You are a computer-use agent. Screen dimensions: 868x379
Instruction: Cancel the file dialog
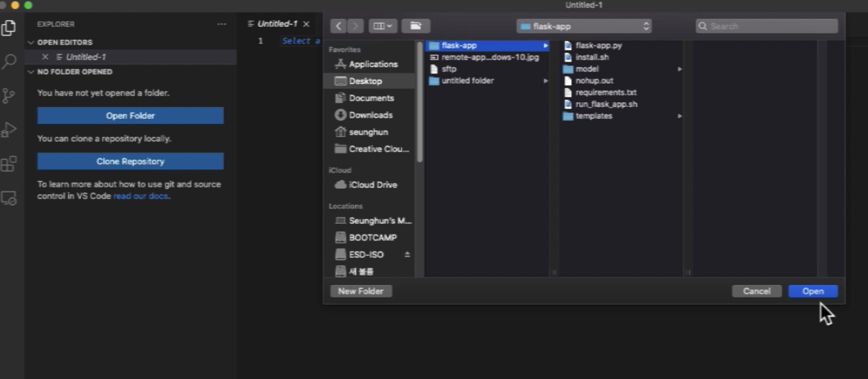click(757, 291)
